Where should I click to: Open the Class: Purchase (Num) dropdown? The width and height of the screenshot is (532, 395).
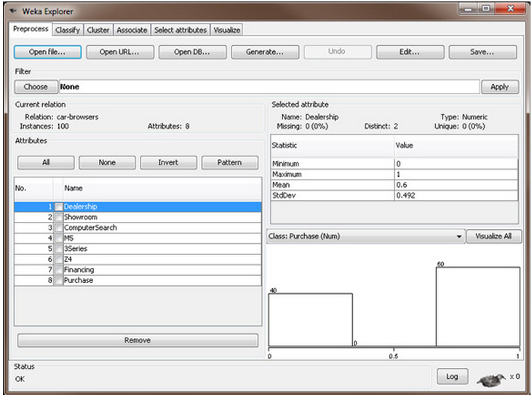(x=366, y=236)
